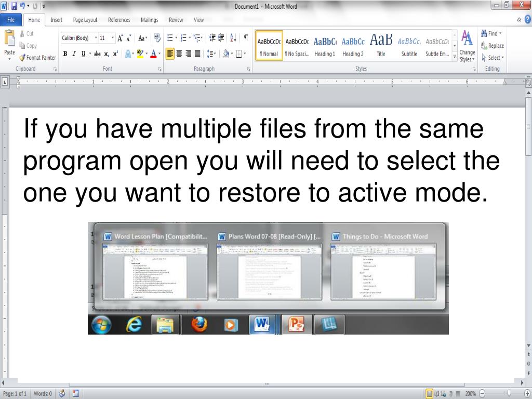Apply yellow text highlight color

(140, 54)
